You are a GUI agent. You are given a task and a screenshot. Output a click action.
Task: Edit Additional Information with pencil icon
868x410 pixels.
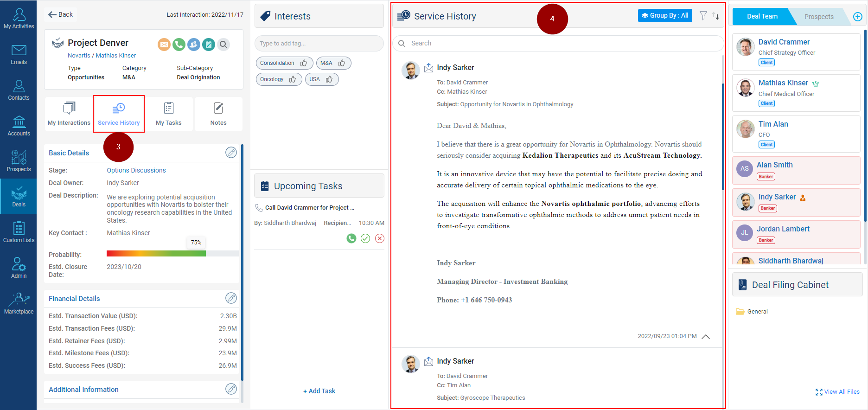point(231,389)
